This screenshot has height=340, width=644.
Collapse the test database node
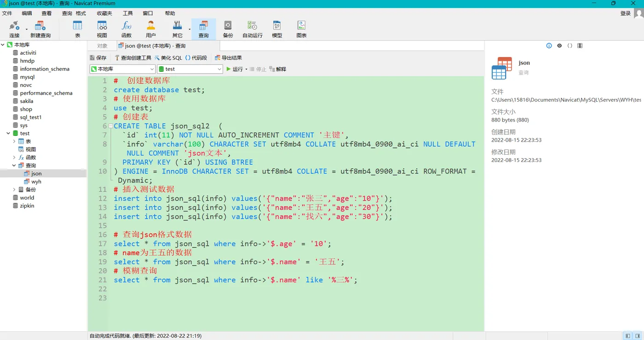pos(8,133)
